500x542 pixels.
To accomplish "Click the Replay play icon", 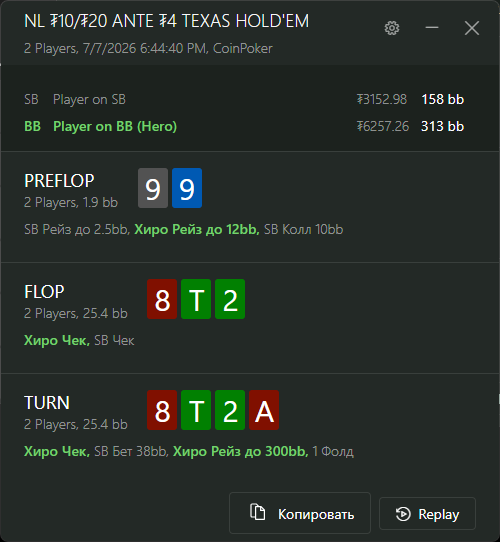I will pyautogui.click(x=403, y=514).
